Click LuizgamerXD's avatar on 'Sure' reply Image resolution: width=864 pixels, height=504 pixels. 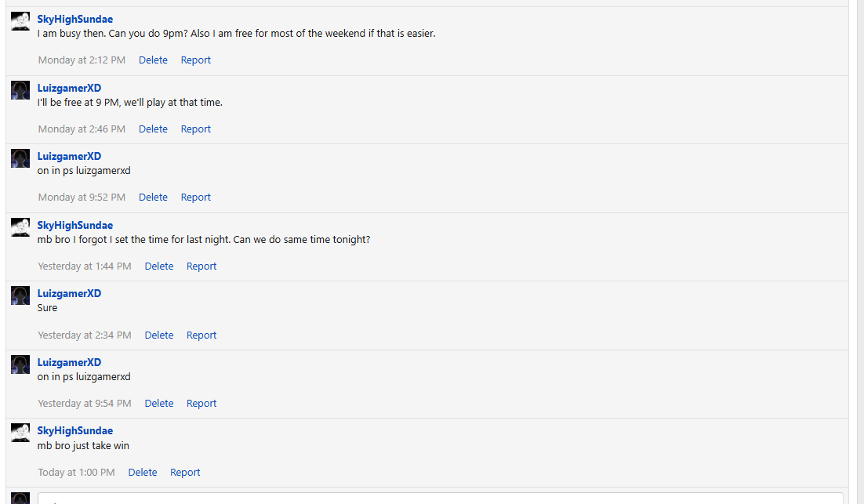click(20, 296)
